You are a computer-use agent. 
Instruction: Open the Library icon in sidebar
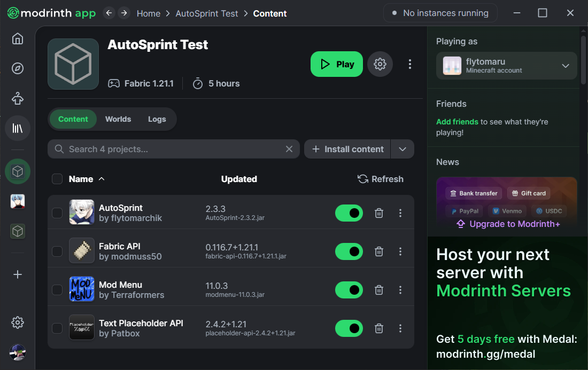point(18,129)
